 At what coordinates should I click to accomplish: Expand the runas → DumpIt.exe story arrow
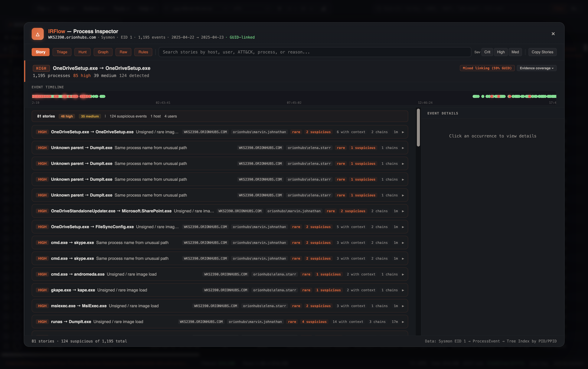tap(403, 322)
